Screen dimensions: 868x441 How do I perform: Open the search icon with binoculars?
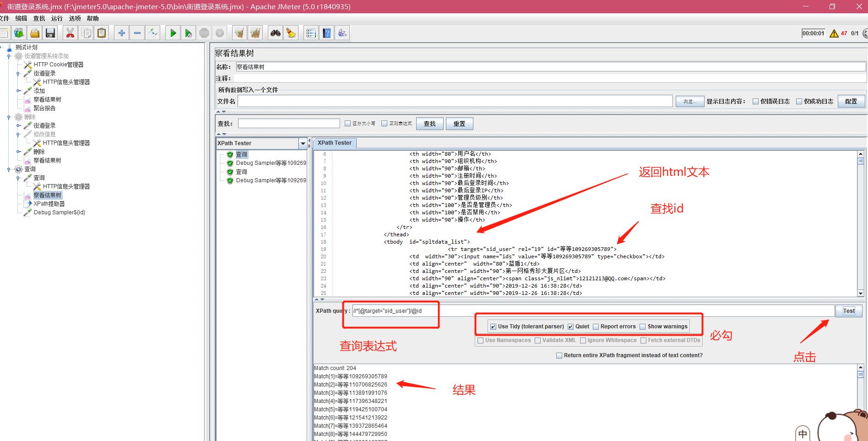(x=275, y=33)
